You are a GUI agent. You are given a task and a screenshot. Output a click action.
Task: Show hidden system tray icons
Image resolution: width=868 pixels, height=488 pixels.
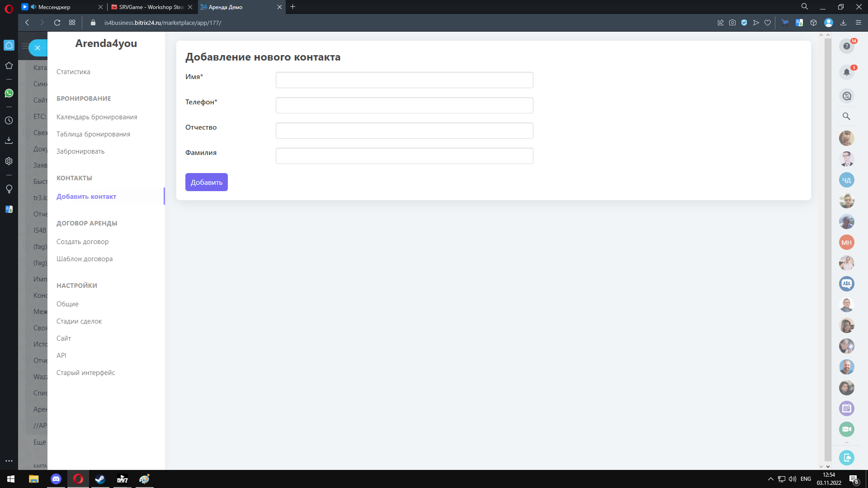[x=770, y=479]
